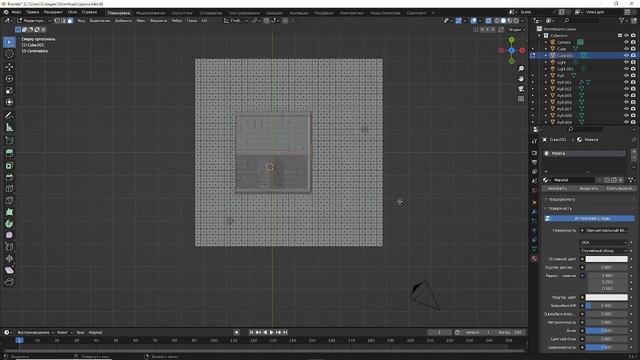640x360 pixels.
Task: Switch to the Modeling workspace tab
Action: click(151, 13)
